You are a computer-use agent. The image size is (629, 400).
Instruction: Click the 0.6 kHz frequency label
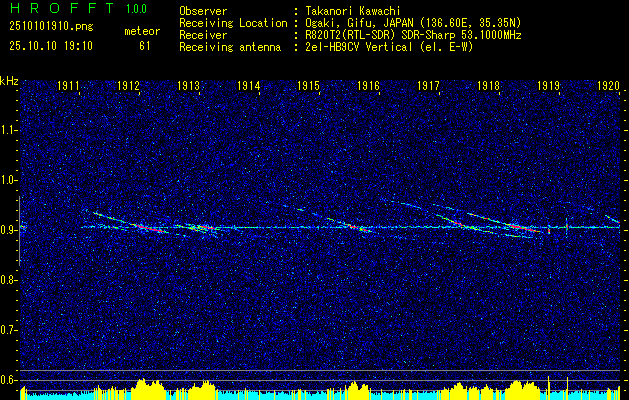[8, 380]
